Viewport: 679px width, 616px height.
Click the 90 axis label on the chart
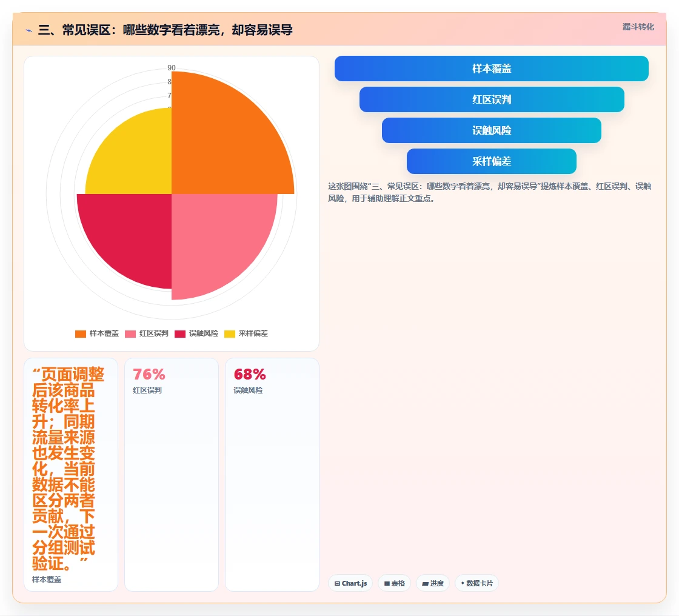pos(172,67)
